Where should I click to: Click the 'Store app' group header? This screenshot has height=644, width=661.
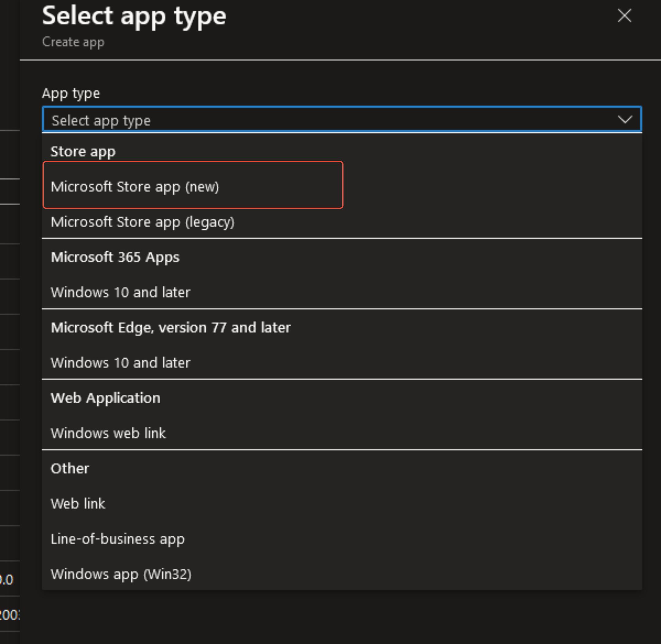coord(83,152)
